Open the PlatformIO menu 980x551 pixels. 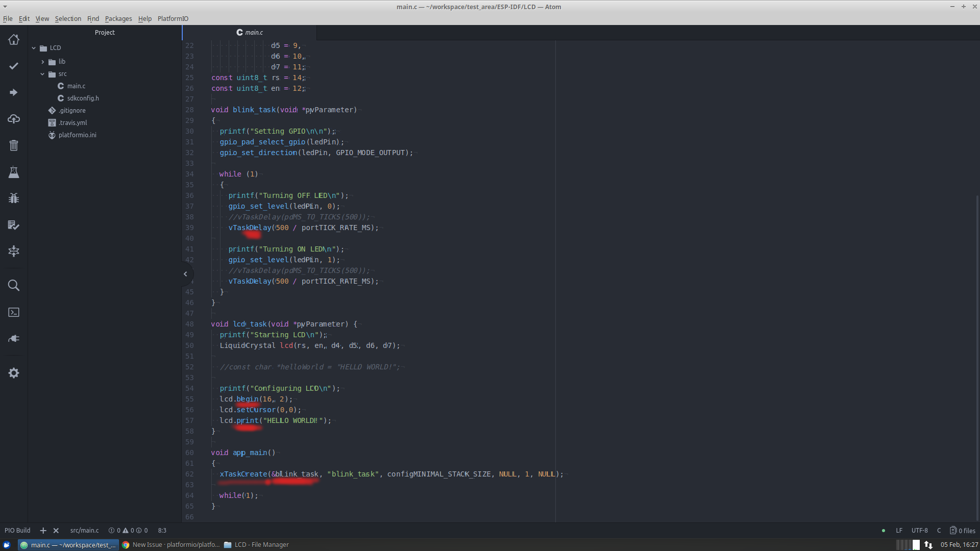[173, 18]
